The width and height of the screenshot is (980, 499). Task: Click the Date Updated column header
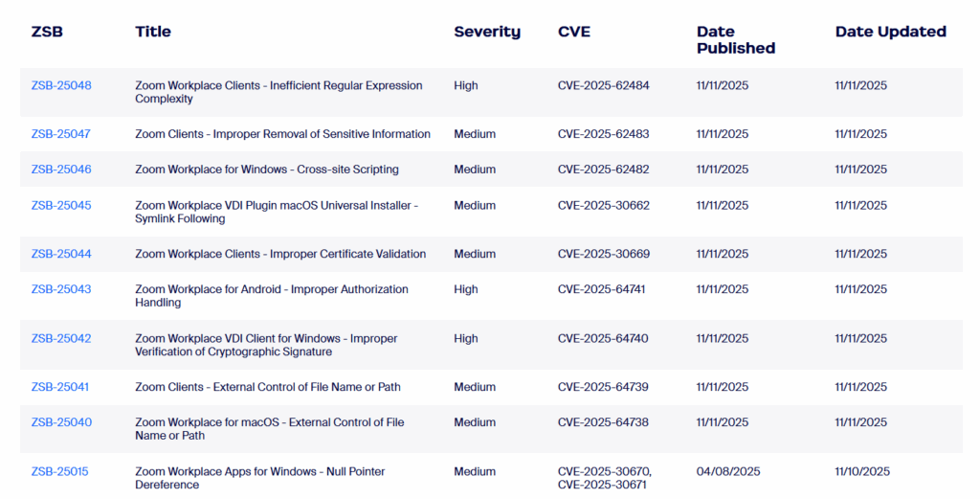(x=890, y=32)
